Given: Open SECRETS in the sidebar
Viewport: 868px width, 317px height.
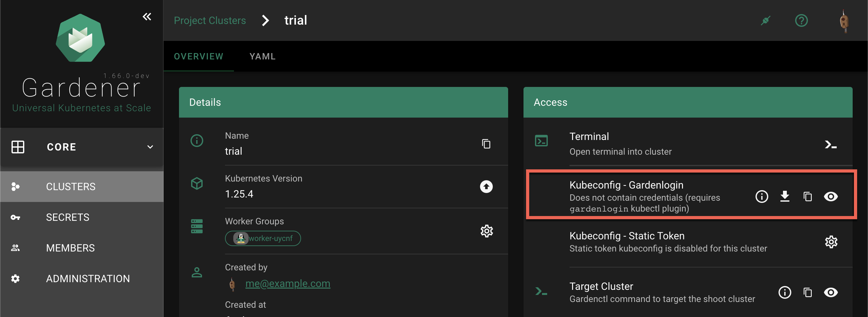Looking at the screenshot, I should [67, 217].
